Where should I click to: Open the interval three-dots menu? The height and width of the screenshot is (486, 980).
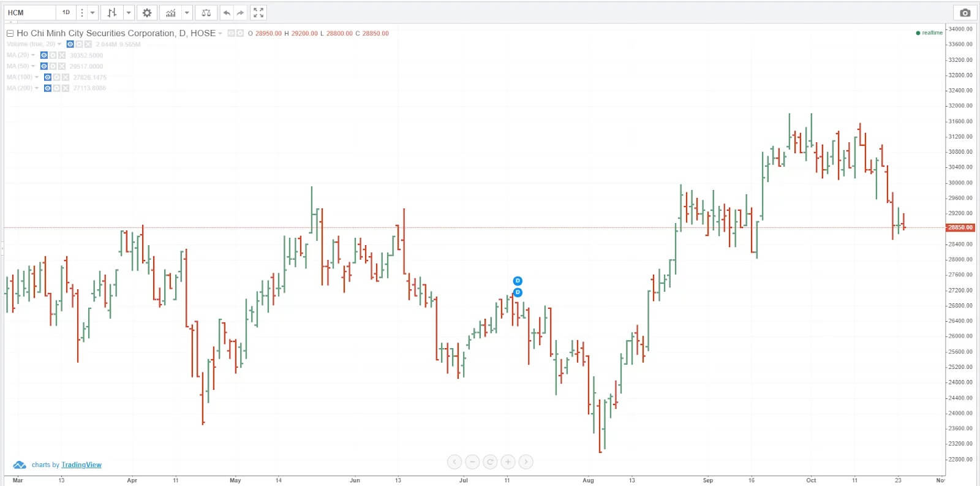click(x=81, y=12)
